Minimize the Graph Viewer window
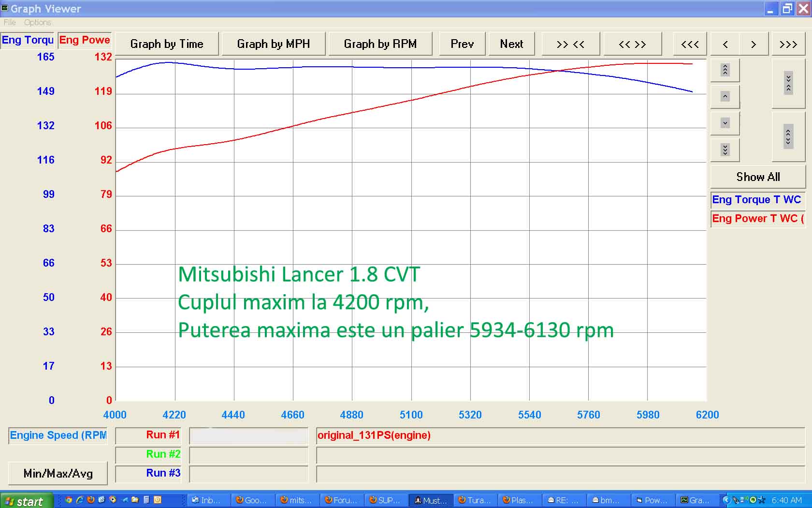Screen dimensions: 812x508 [x=771, y=9]
